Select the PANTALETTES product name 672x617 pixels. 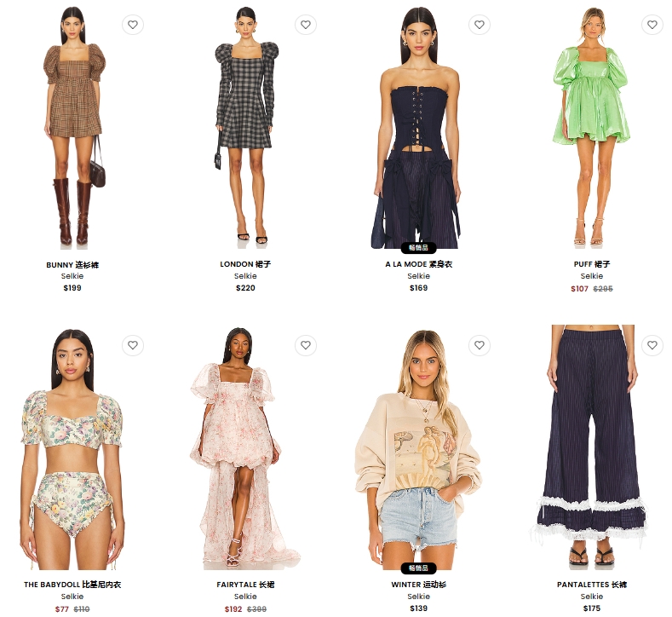592,585
